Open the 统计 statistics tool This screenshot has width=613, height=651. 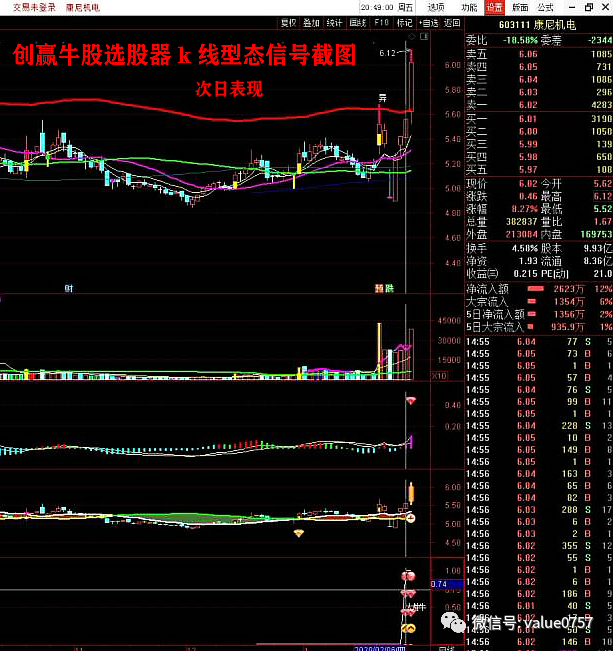(x=334, y=23)
